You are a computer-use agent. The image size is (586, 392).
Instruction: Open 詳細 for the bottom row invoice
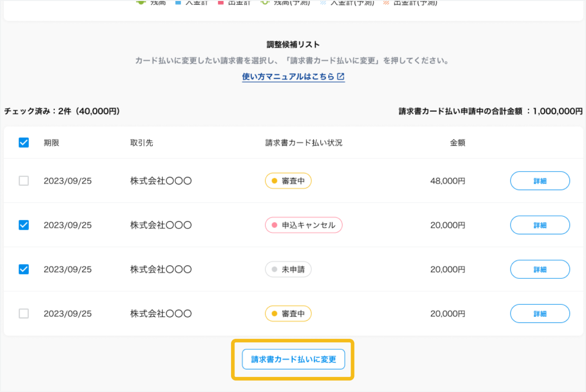pos(540,313)
